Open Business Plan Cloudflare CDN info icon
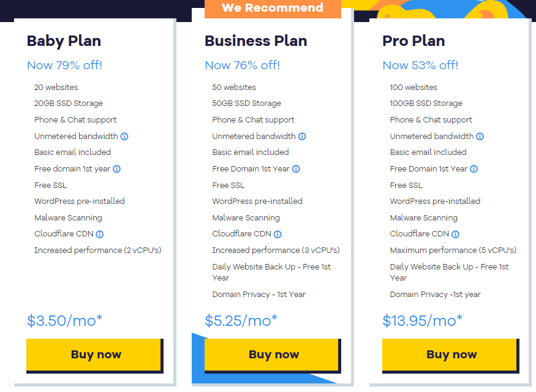The height and width of the screenshot is (392, 536). 277,234
